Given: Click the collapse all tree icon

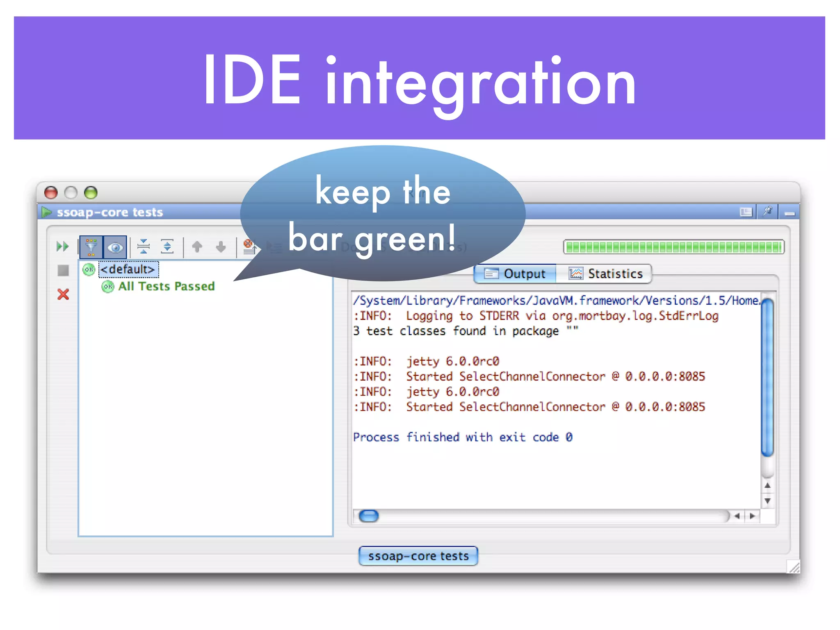Looking at the screenshot, I should pos(143,247).
